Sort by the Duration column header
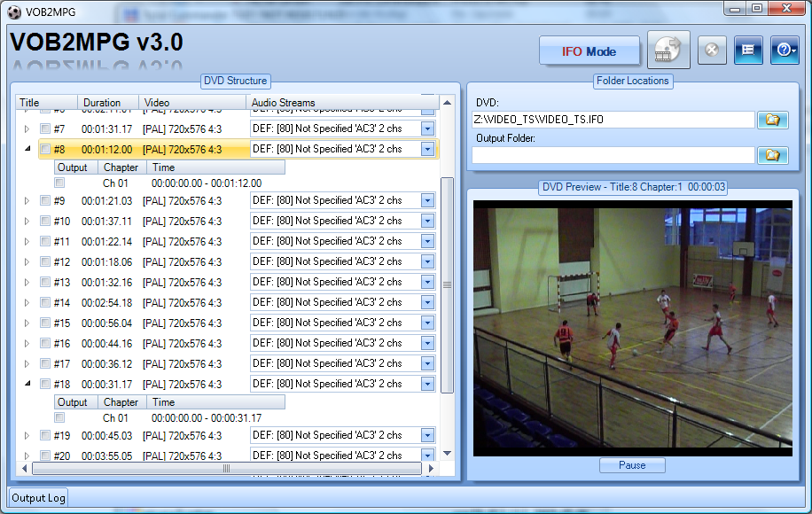Viewport: 812px width, 514px height. click(108, 103)
